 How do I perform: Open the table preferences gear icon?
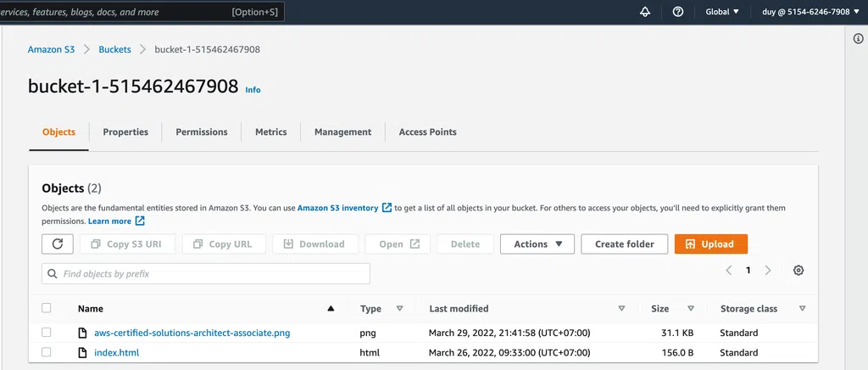pyautogui.click(x=798, y=271)
